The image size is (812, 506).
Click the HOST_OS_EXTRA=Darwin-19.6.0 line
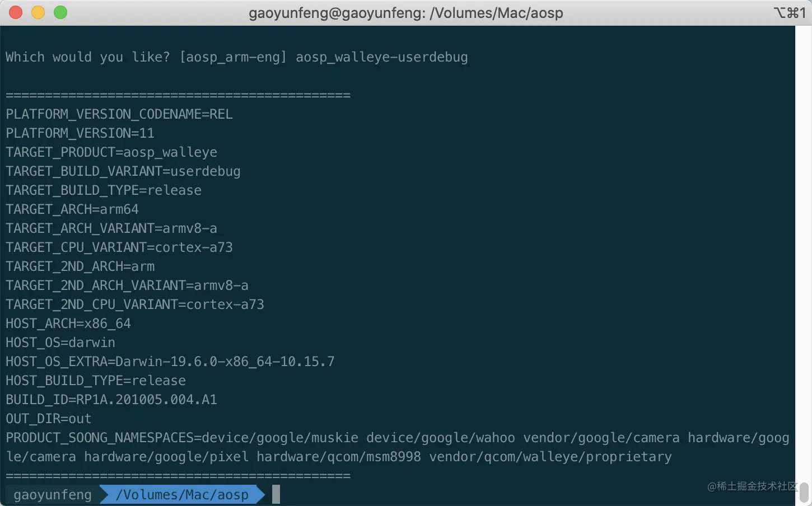[170, 362]
